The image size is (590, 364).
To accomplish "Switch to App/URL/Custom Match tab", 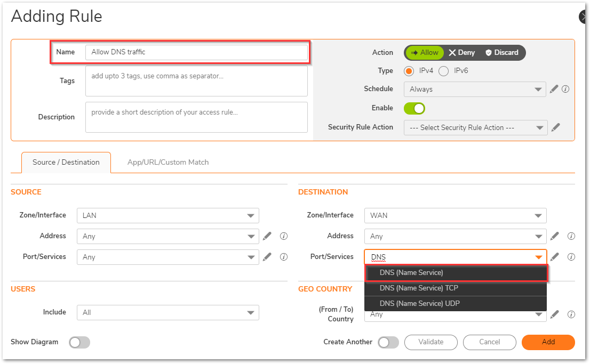I will point(168,162).
